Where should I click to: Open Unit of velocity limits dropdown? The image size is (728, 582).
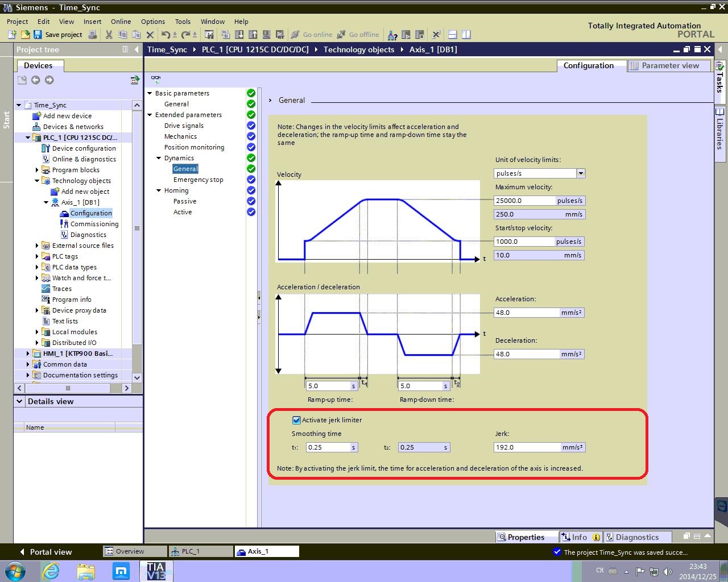580,173
